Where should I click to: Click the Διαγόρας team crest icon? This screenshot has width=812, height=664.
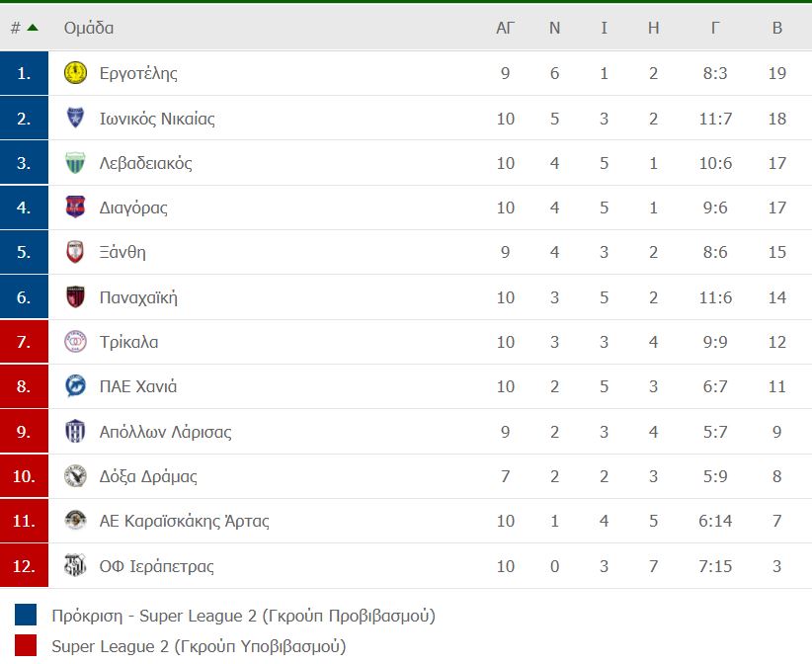(75, 207)
